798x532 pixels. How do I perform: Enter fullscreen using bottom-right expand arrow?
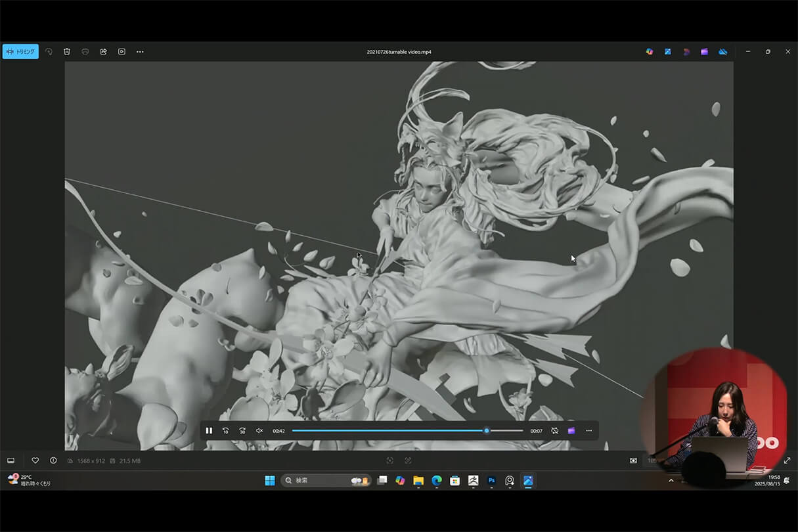coord(787,460)
